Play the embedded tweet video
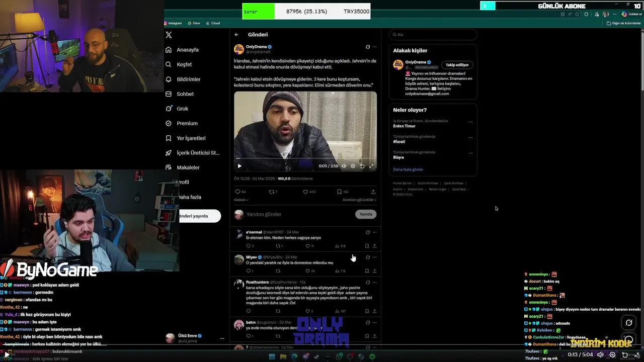Screen dimensions: 644x362 click(x=239, y=166)
